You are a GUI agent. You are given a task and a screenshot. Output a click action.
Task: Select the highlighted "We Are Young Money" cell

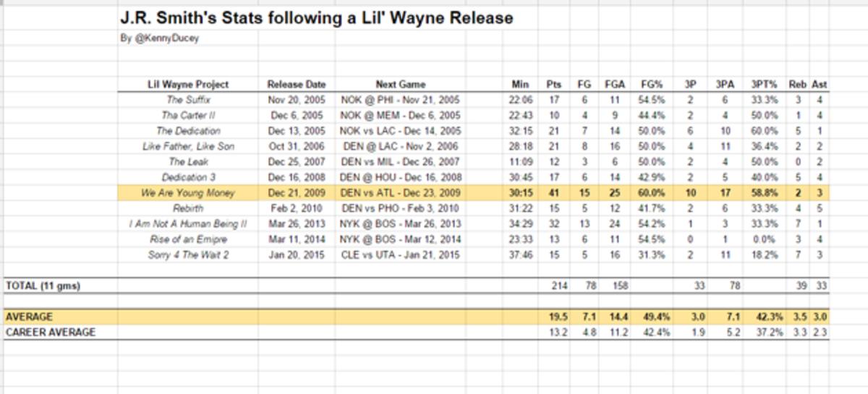[187, 193]
